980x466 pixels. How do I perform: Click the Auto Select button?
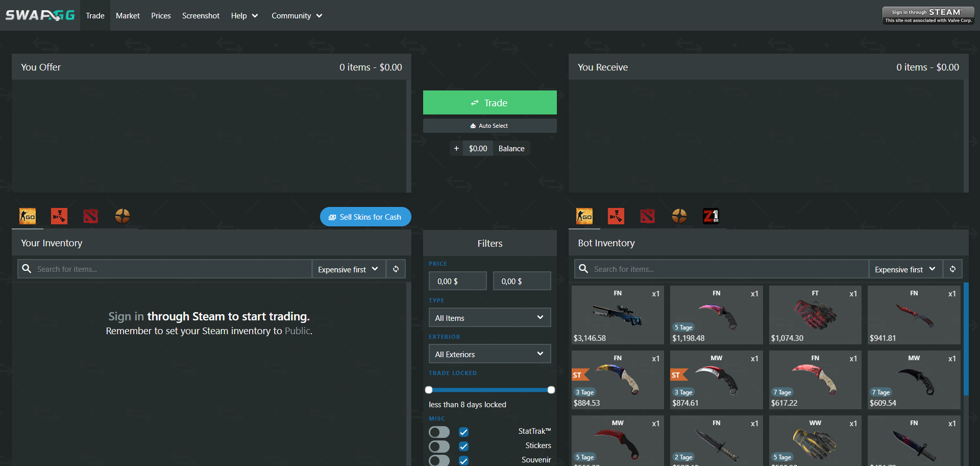[x=490, y=126]
